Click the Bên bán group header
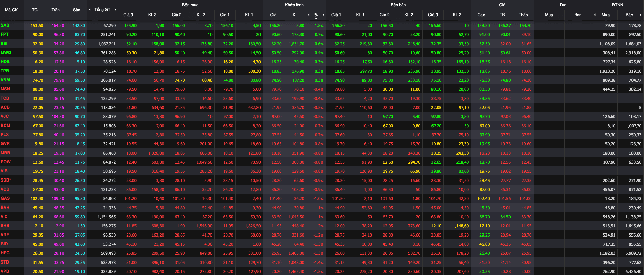The image size is (644, 275). [398, 5]
